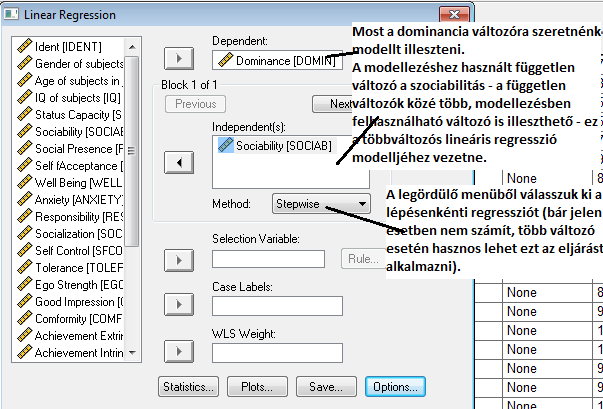The height and width of the screenshot is (409, 603).
Task: Click arrow button next to WLS Weight
Action: (x=176, y=350)
